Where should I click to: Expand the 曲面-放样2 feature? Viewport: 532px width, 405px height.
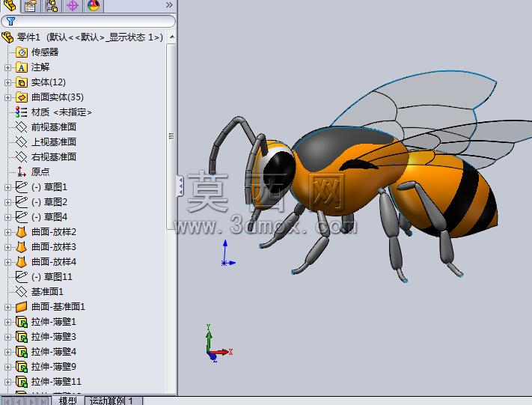tap(7, 232)
